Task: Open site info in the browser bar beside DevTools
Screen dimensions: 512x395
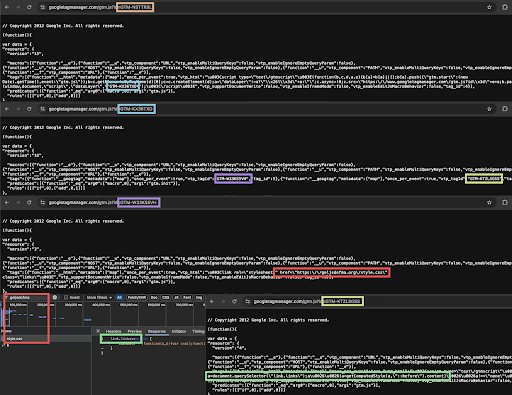Action: point(248,301)
